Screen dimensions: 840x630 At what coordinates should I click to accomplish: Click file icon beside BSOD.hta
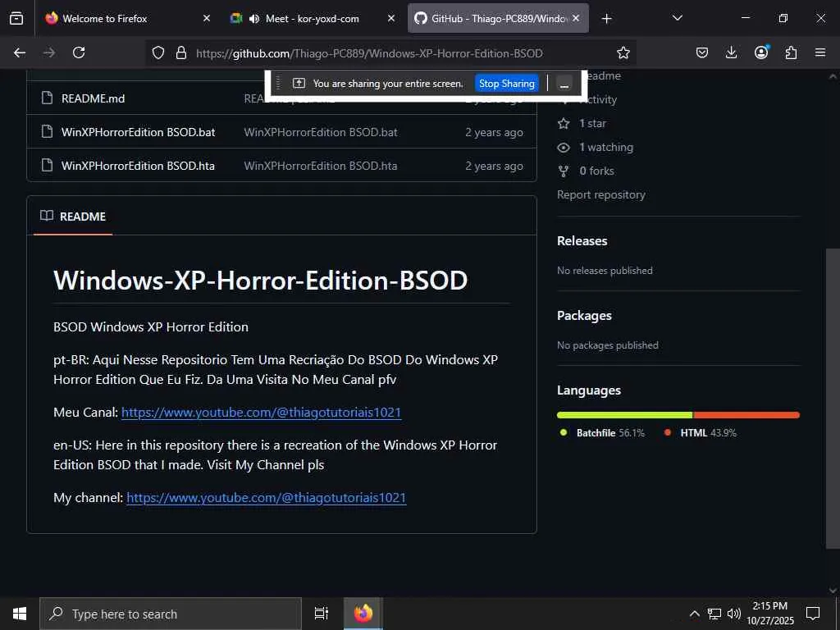47,166
